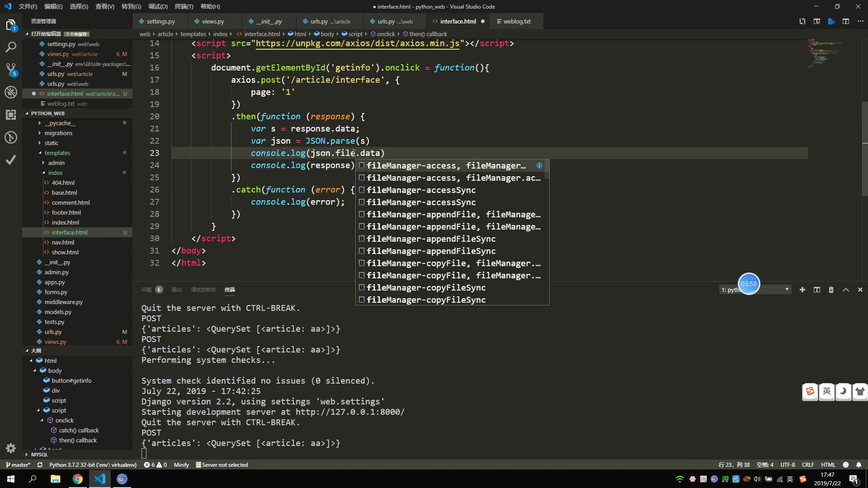Screen dimensions: 868x488
Task: Click the More Actions icon in terminal
Action: point(845,290)
